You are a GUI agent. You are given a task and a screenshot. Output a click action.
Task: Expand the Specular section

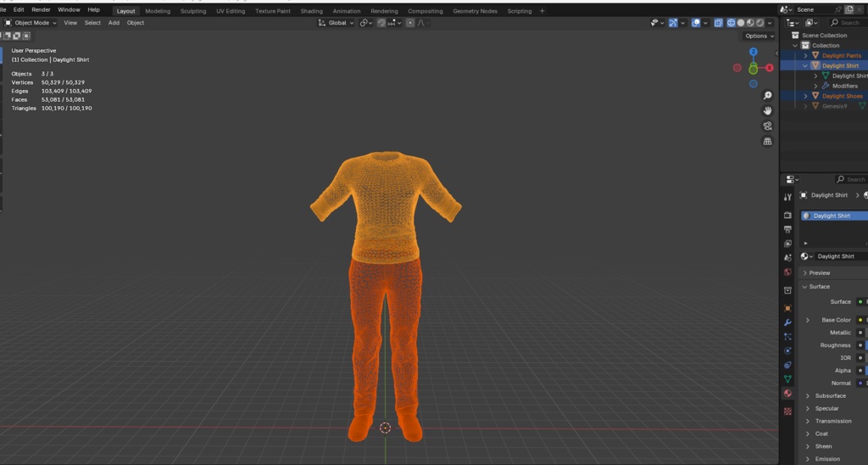pos(807,408)
